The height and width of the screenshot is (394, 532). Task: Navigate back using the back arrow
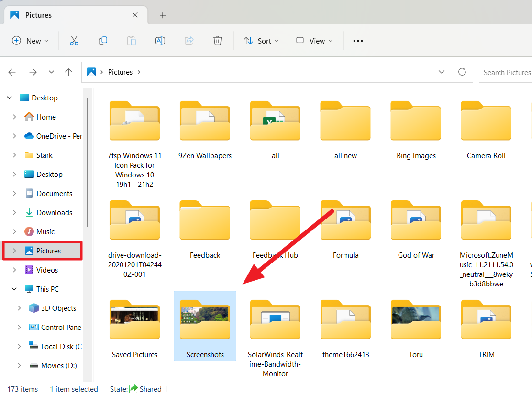click(11, 72)
